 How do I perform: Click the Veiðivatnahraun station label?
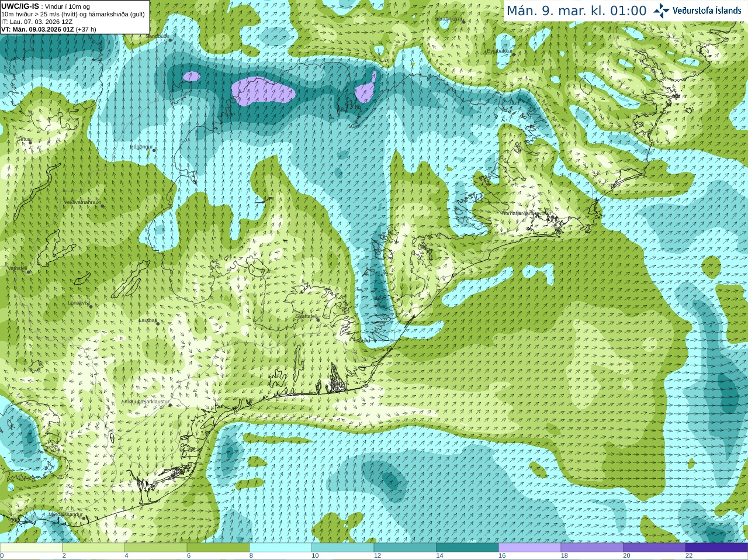click(82, 202)
